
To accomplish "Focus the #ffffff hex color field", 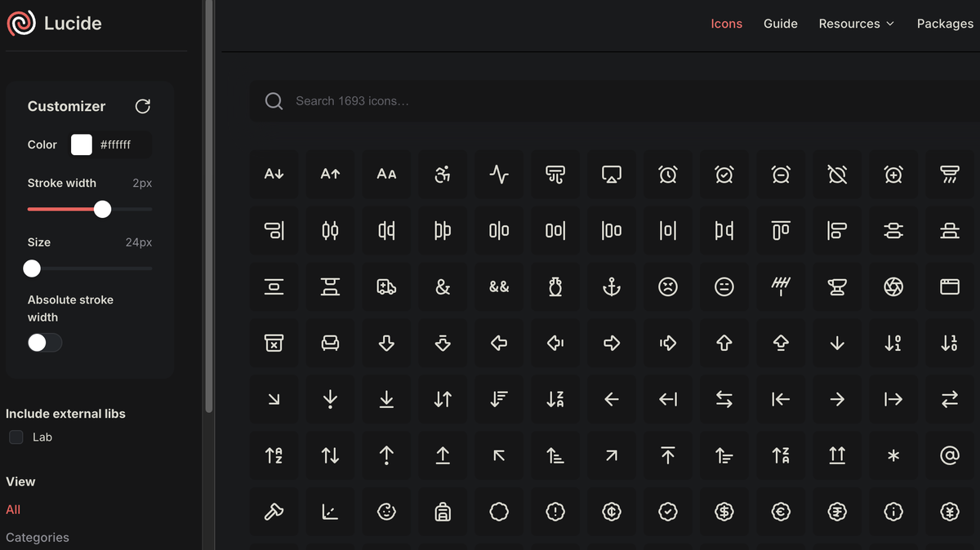I will [x=122, y=144].
